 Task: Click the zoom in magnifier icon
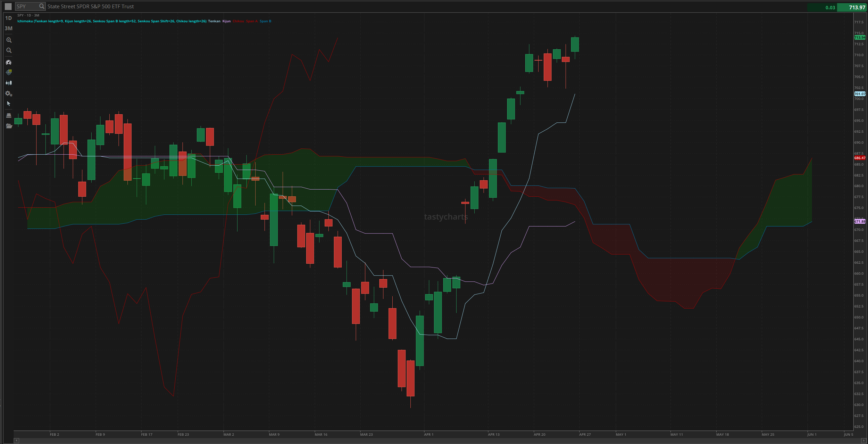(9, 40)
